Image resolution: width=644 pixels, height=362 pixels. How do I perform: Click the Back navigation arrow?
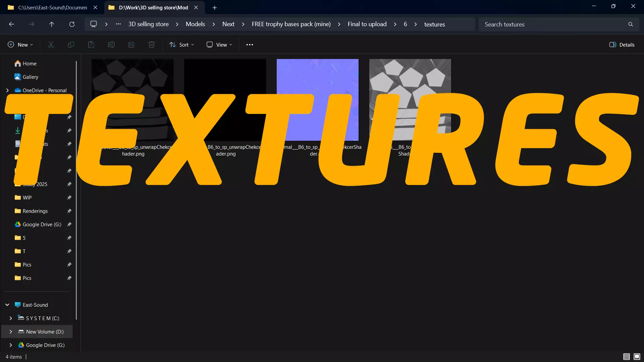(11, 24)
